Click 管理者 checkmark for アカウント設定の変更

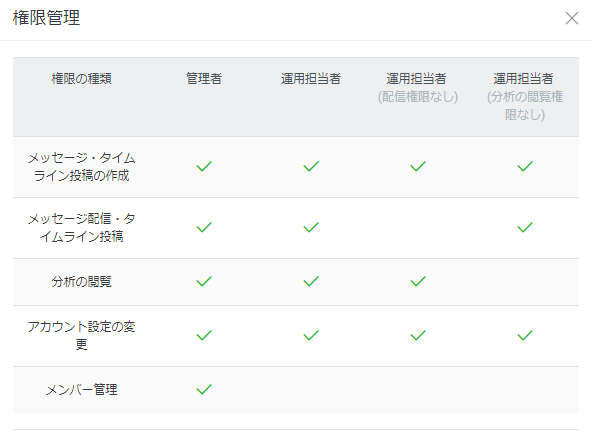tap(204, 335)
